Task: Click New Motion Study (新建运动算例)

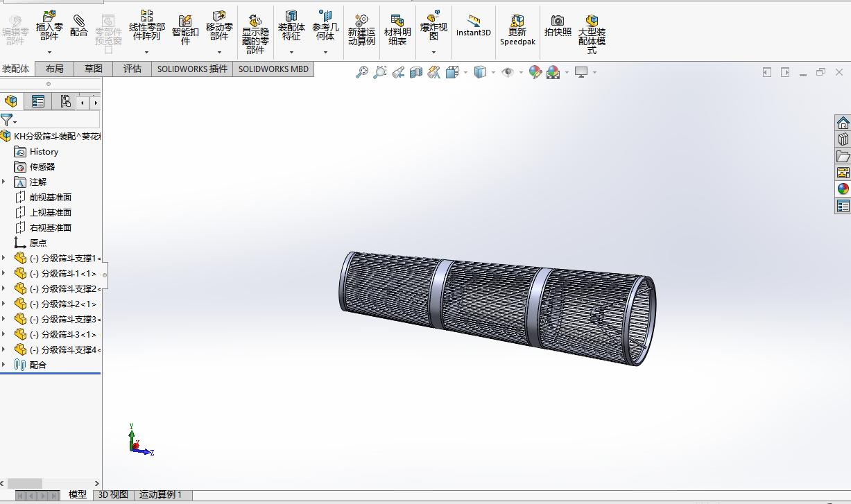Action: point(361,30)
